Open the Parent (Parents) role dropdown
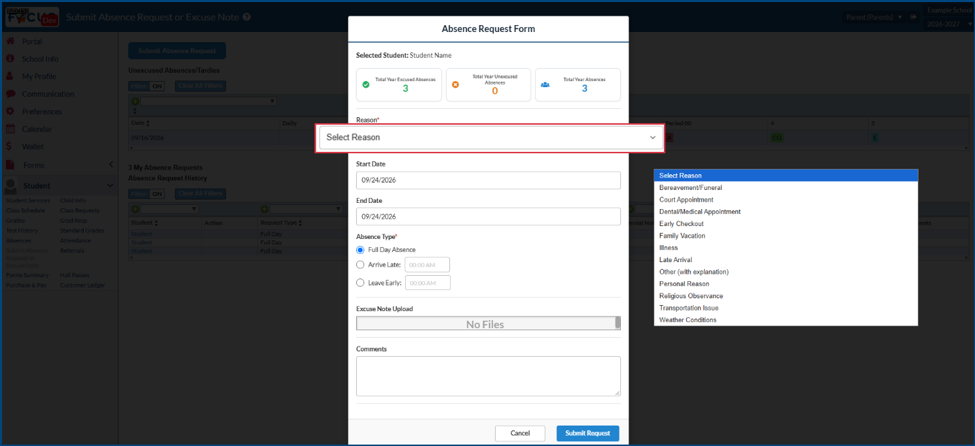This screenshot has height=446, width=975. pyautogui.click(x=876, y=17)
